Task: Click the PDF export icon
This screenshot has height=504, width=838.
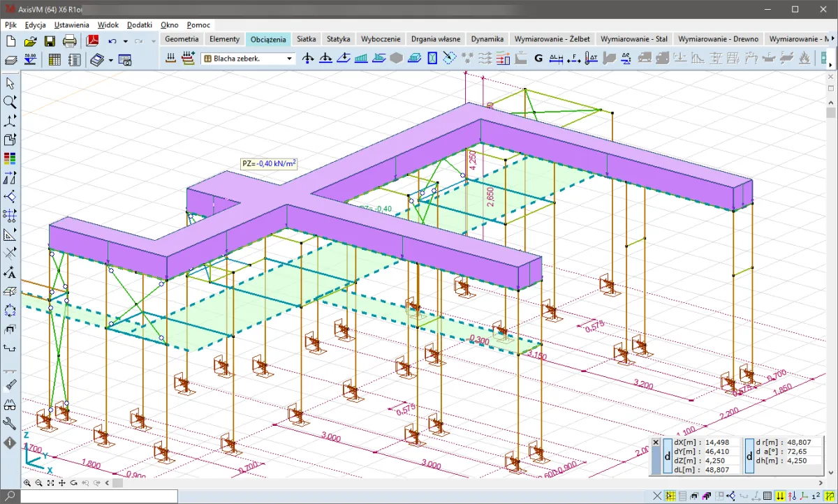Action: click(93, 41)
